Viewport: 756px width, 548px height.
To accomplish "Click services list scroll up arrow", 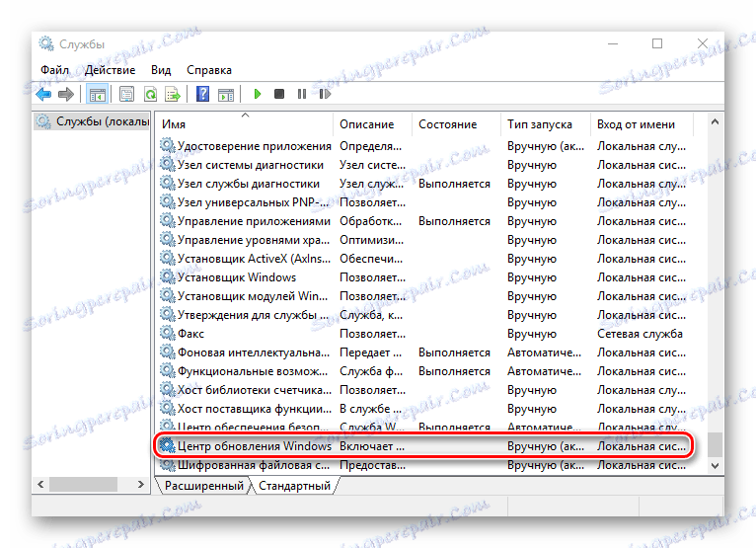I will pos(715,122).
